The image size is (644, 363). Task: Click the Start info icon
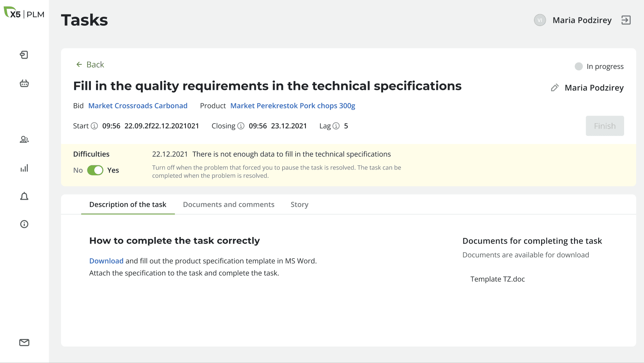tap(94, 126)
